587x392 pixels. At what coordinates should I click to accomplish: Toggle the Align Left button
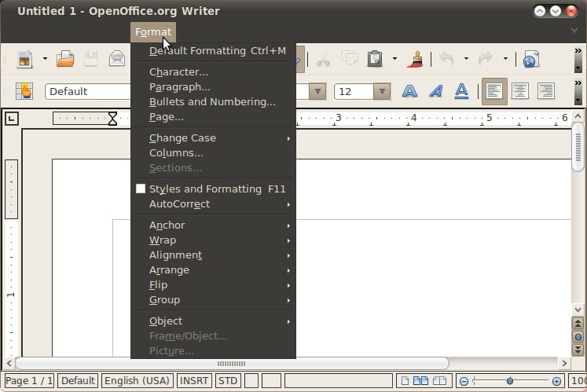[x=493, y=91]
